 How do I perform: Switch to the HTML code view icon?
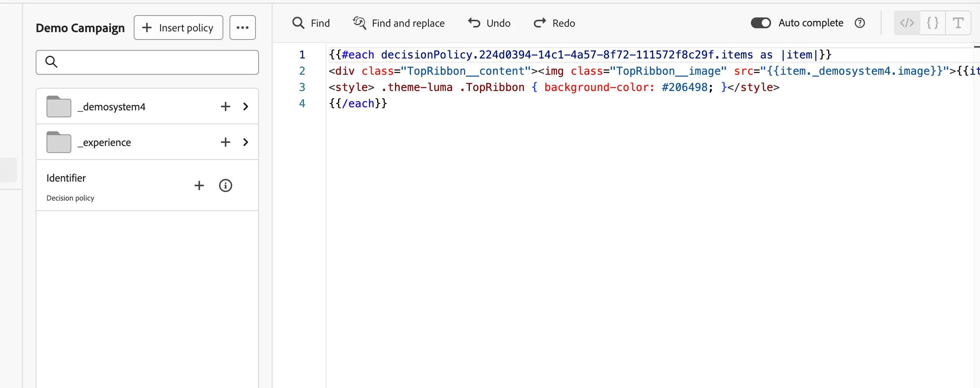[907, 23]
